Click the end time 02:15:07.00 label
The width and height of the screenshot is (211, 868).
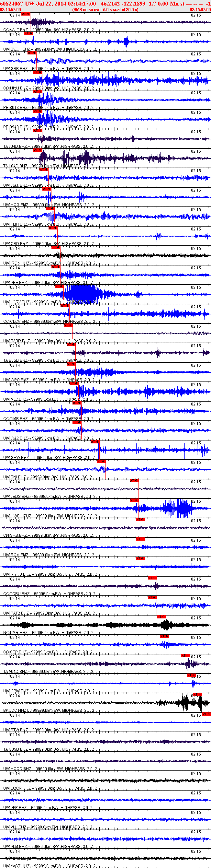(200, 10)
